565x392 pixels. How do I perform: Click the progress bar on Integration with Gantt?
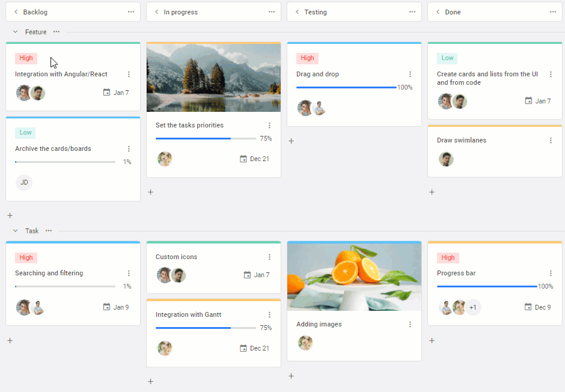tap(206, 328)
